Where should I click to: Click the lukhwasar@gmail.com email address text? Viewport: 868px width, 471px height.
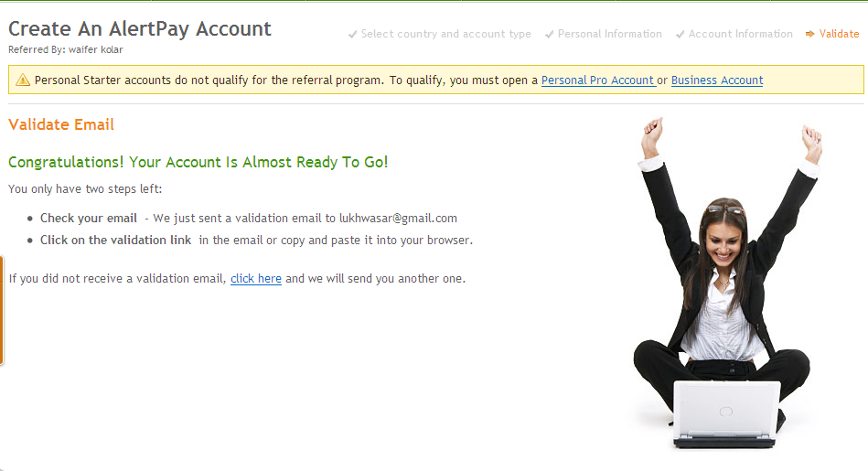398,218
